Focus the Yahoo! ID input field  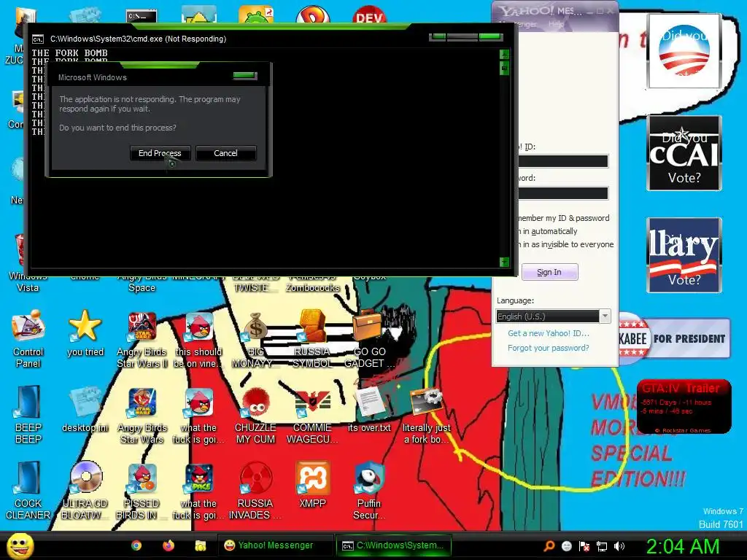click(x=563, y=161)
